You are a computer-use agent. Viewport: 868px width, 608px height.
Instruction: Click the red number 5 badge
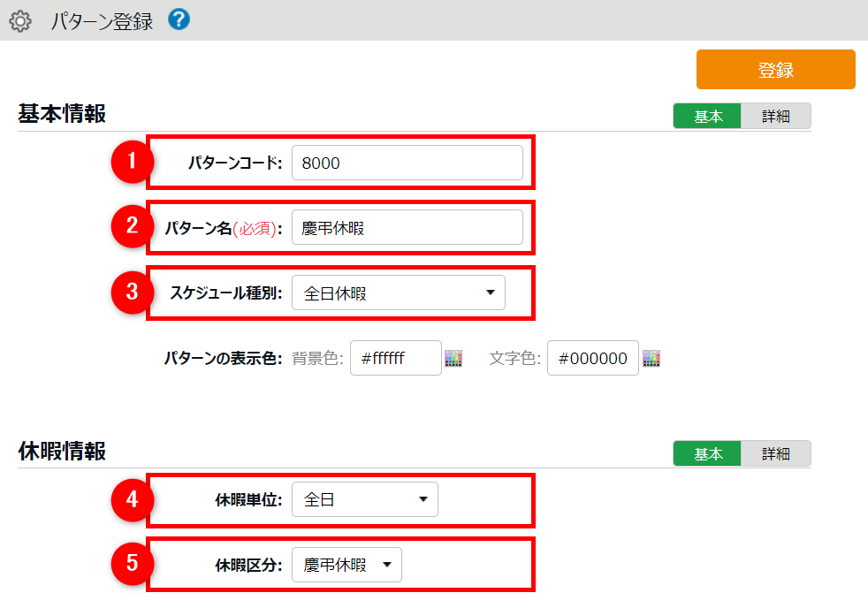[x=132, y=564]
